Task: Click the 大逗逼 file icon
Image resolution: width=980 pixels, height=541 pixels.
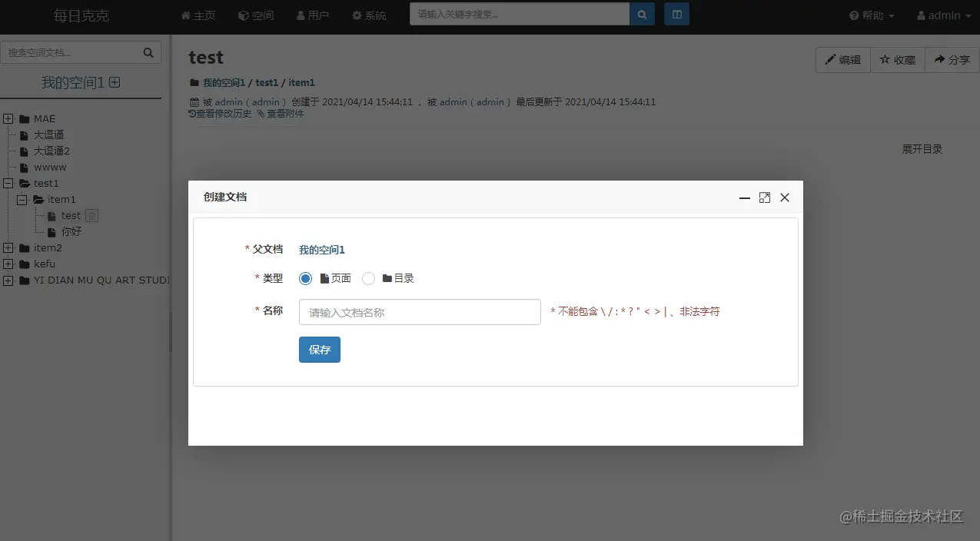Action: coord(25,135)
